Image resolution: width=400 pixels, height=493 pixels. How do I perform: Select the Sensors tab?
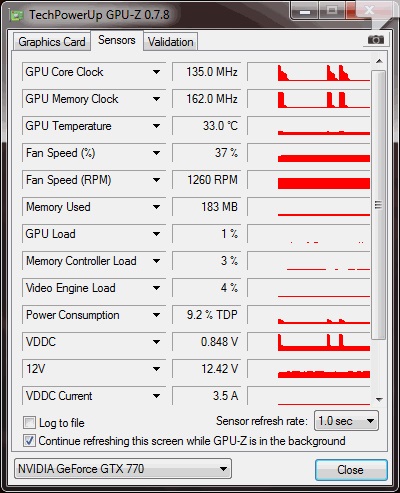pos(117,40)
